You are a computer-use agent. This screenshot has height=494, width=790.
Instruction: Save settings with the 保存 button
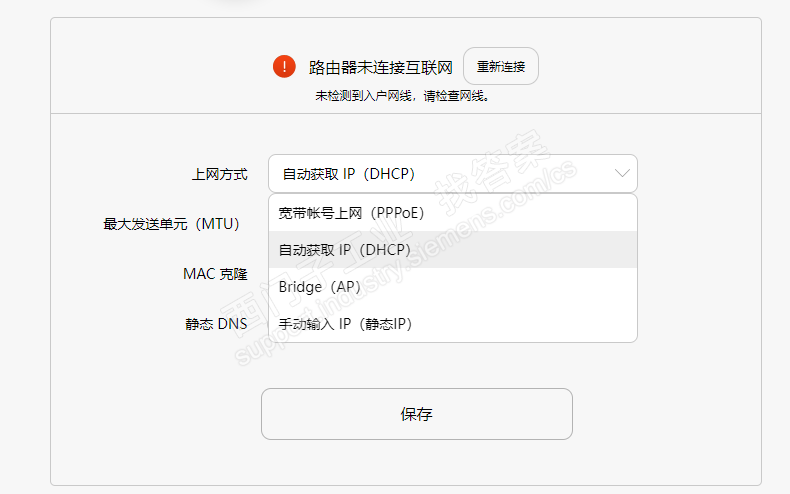(416, 414)
